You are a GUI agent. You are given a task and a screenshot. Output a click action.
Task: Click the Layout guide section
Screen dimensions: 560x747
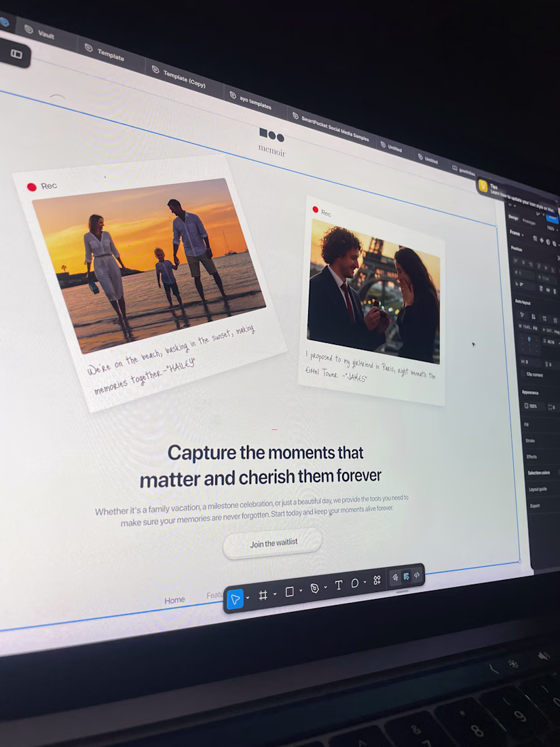coord(538,489)
